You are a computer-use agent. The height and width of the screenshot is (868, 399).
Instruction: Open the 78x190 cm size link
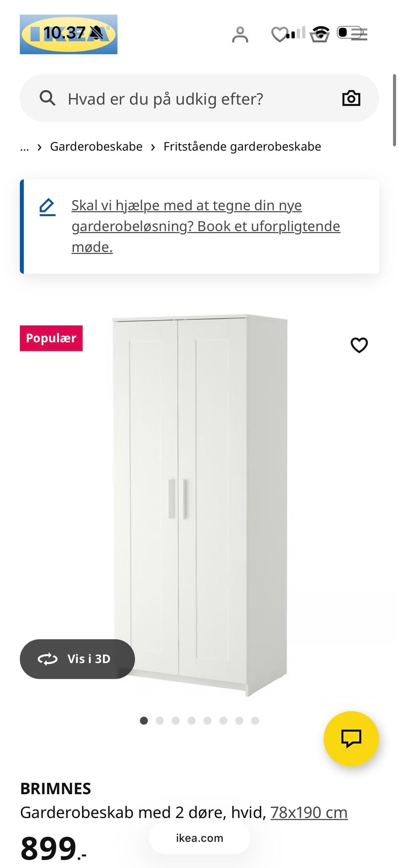(x=309, y=812)
